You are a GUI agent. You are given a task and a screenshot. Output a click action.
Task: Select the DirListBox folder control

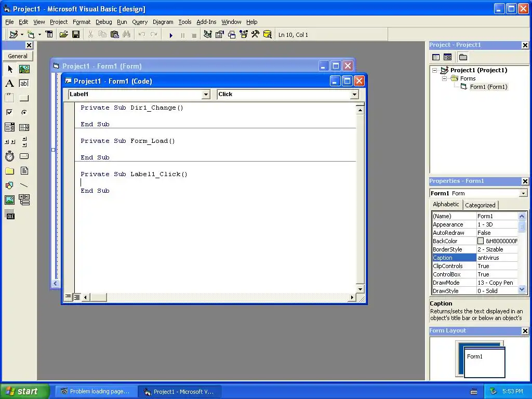tap(10, 170)
